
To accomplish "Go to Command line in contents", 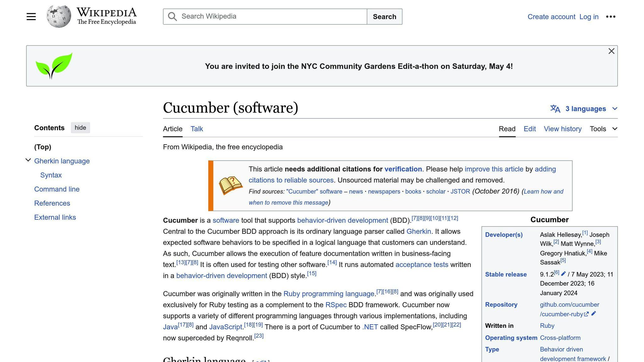I will pyautogui.click(x=57, y=189).
